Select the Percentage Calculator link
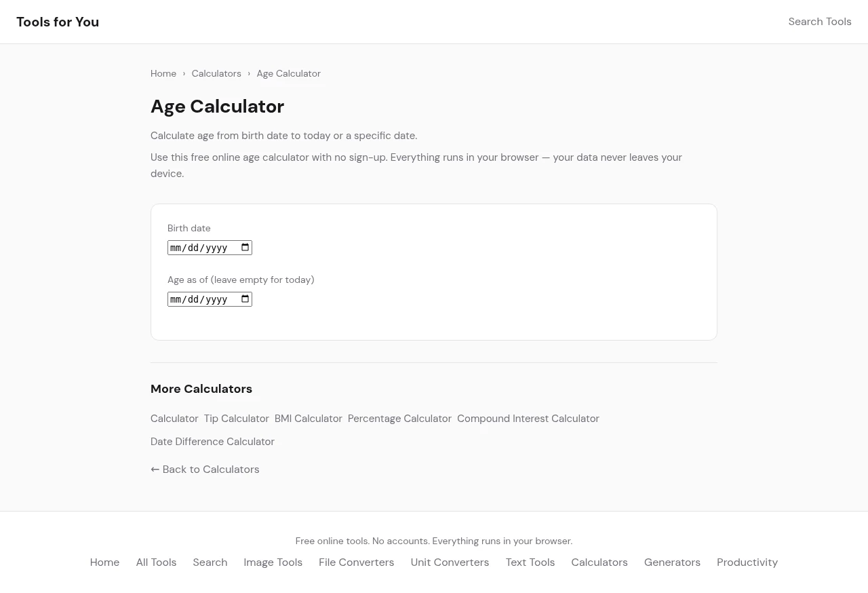 pos(399,419)
